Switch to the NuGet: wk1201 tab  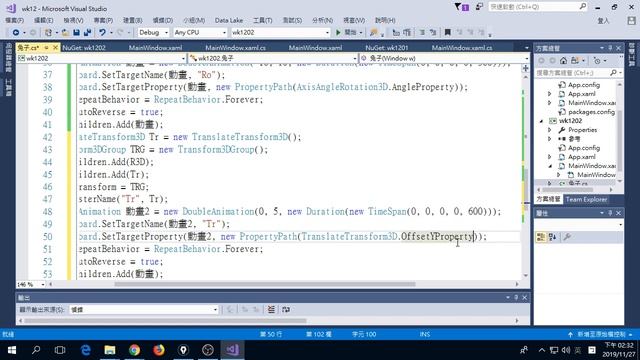click(387, 48)
